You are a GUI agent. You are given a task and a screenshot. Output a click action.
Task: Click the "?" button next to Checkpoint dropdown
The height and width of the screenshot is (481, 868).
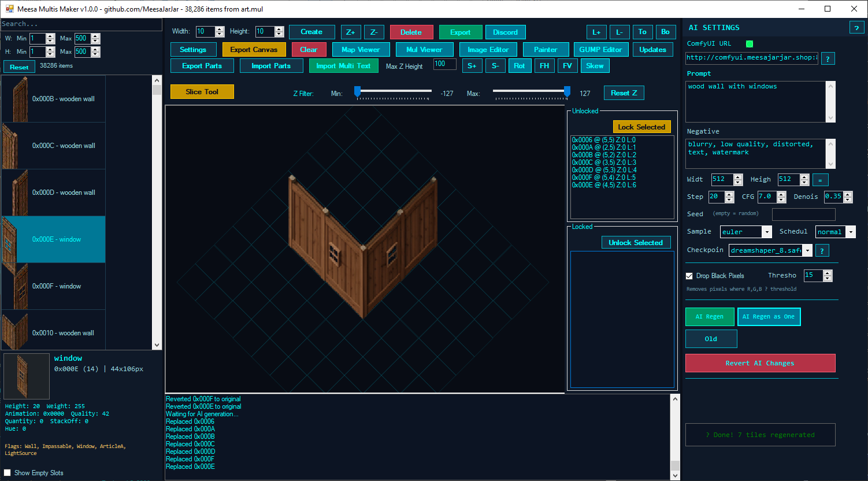tap(822, 250)
